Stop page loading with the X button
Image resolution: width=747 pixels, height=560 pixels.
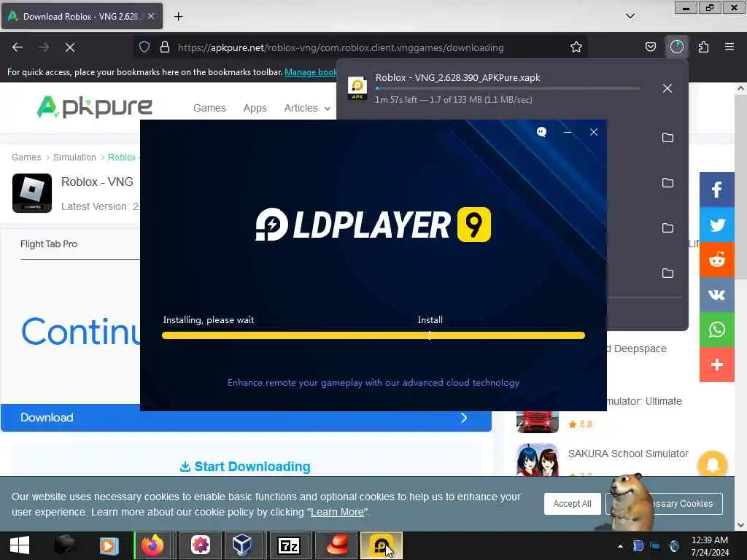click(70, 47)
